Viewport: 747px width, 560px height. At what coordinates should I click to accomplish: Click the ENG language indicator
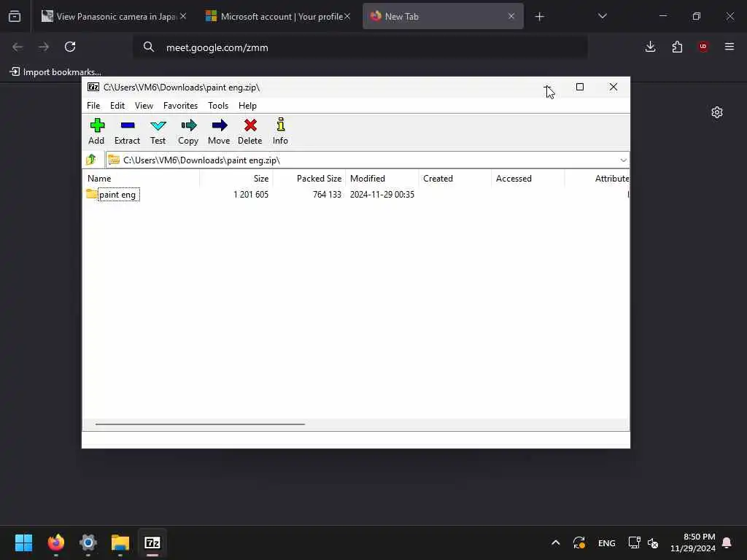pyautogui.click(x=606, y=542)
